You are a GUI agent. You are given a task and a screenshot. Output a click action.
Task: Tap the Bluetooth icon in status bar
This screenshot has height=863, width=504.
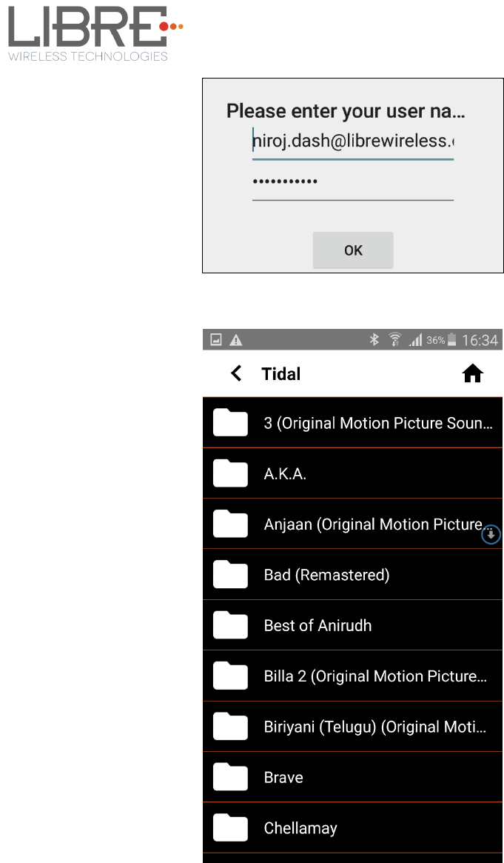374,340
